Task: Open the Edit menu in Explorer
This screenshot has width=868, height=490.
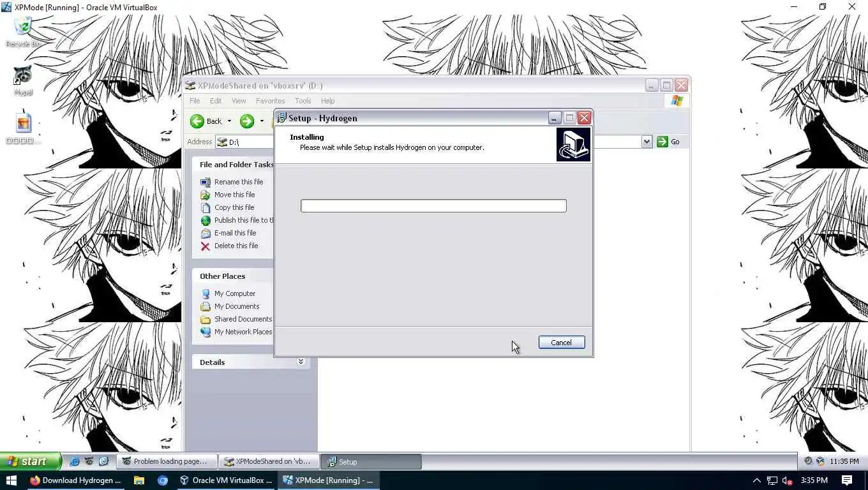Action: tap(216, 101)
